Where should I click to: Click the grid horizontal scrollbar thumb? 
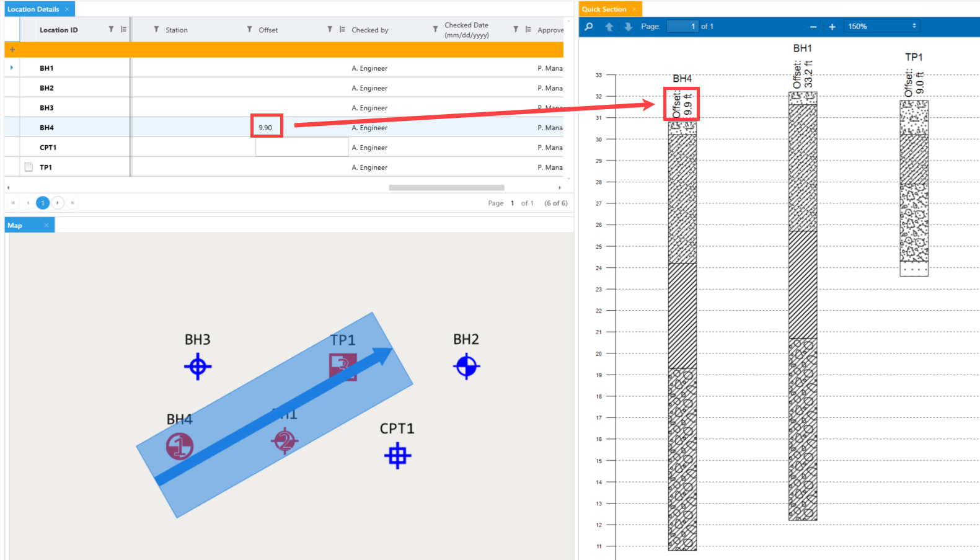point(446,187)
